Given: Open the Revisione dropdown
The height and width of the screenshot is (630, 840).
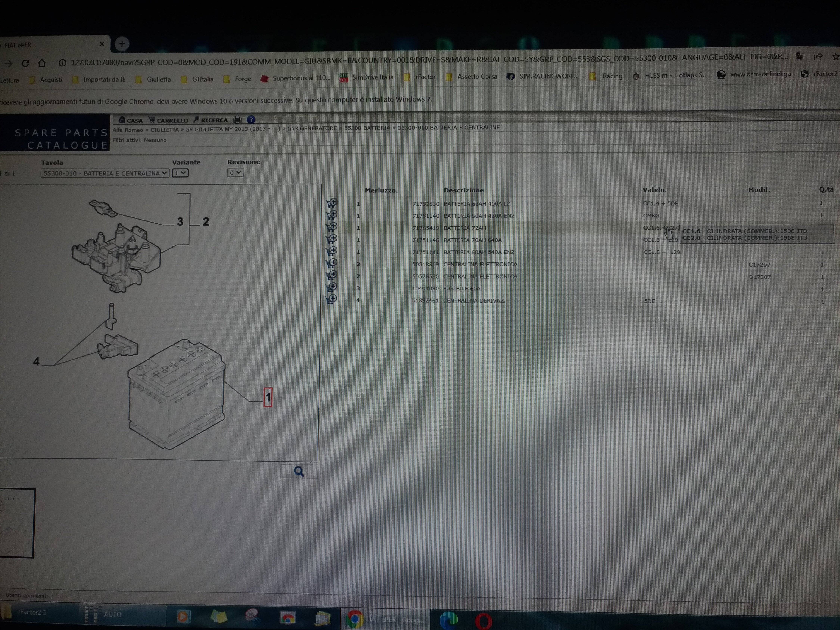Looking at the screenshot, I should 235,172.
